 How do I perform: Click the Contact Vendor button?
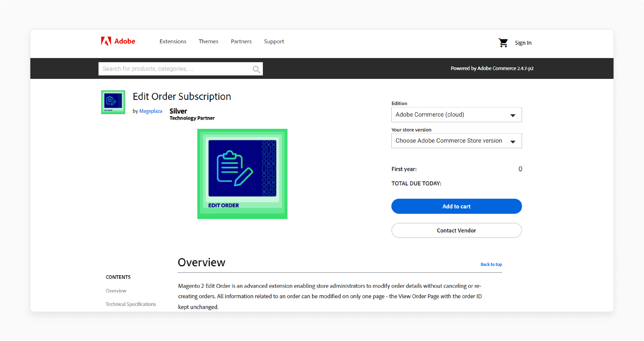tap(457, 230)
